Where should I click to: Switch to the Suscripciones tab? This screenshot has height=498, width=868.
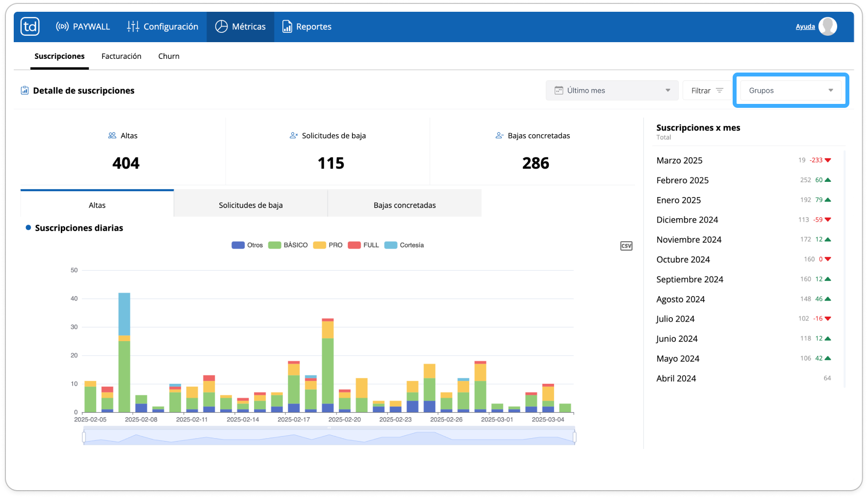point(59,56)
